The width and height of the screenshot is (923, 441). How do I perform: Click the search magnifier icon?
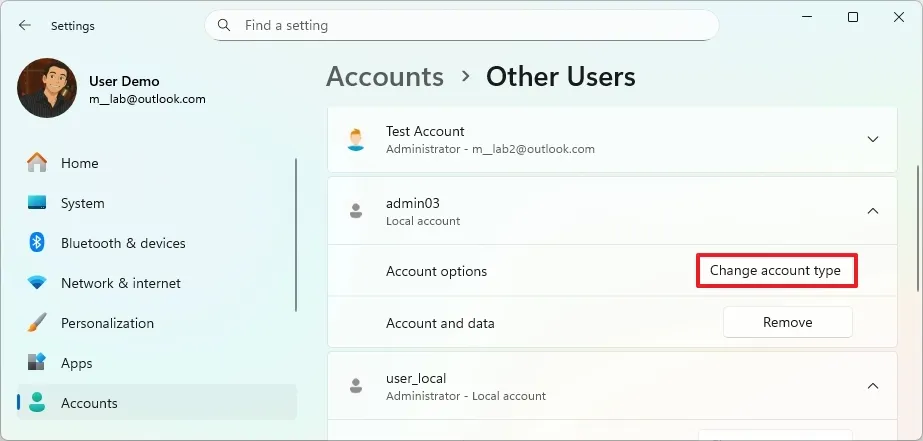point(223,25)
